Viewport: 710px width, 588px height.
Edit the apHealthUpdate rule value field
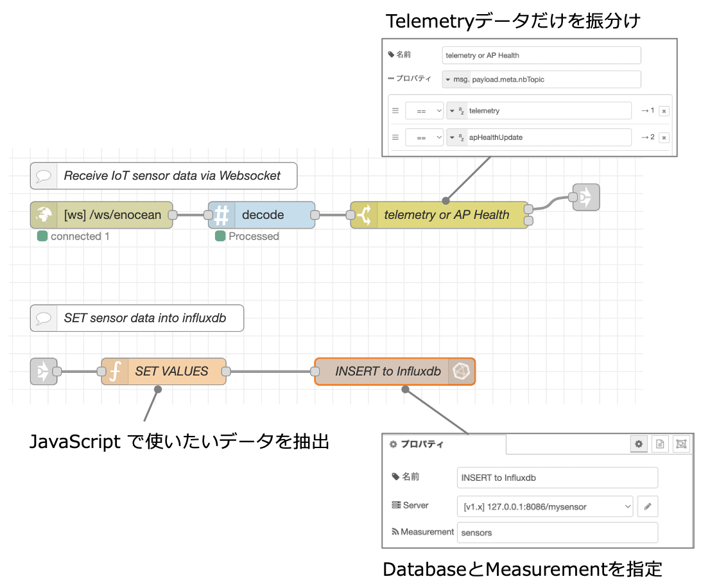pos(549,137)
